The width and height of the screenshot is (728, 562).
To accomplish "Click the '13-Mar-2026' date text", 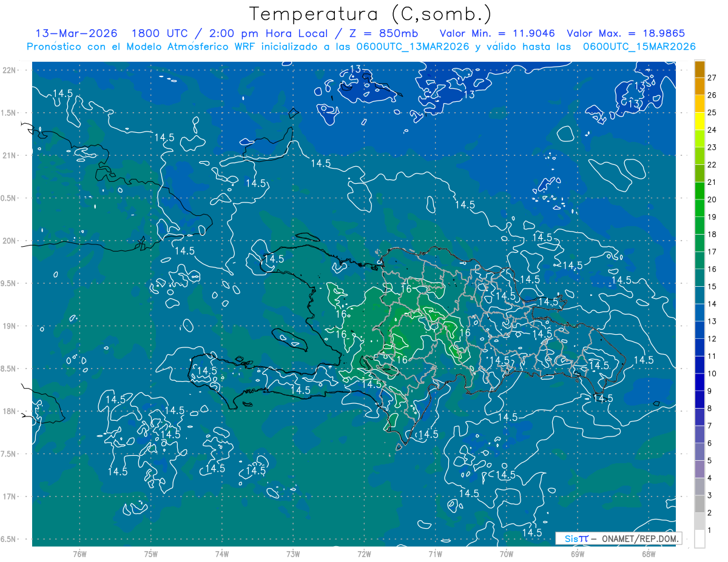I will pos(75,33).
